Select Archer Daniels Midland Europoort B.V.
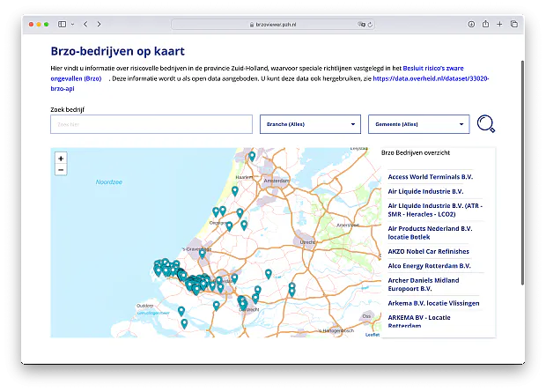Viewport: 546px width, 392px height. tap(424, 285)
